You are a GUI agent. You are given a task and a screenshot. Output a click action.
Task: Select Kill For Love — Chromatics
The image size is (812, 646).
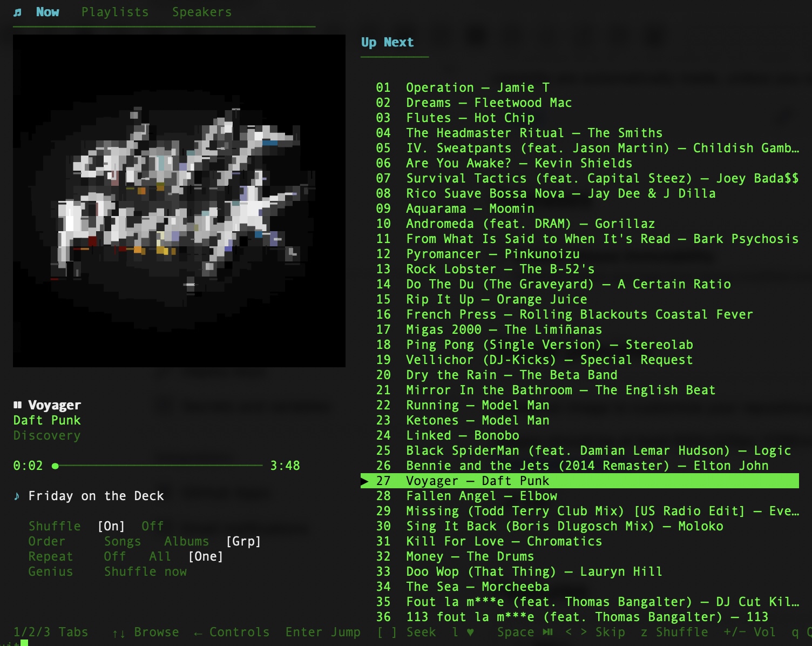point(580,541)
